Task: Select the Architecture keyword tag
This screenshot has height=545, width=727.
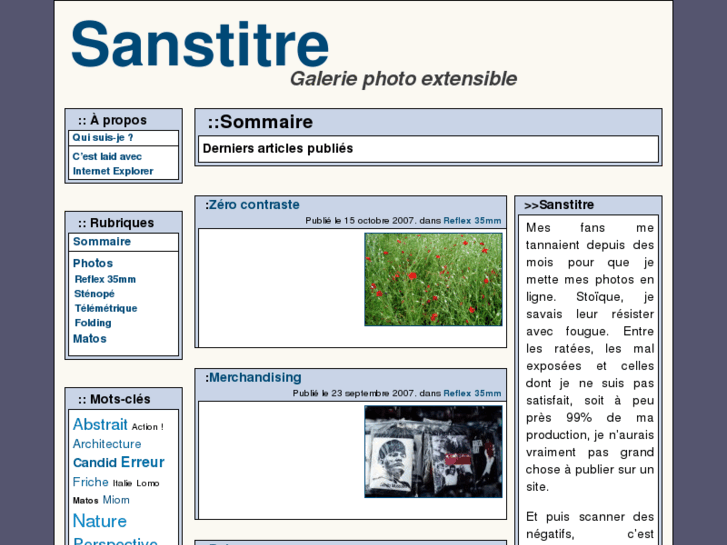Action: click(x=107, y=444)
